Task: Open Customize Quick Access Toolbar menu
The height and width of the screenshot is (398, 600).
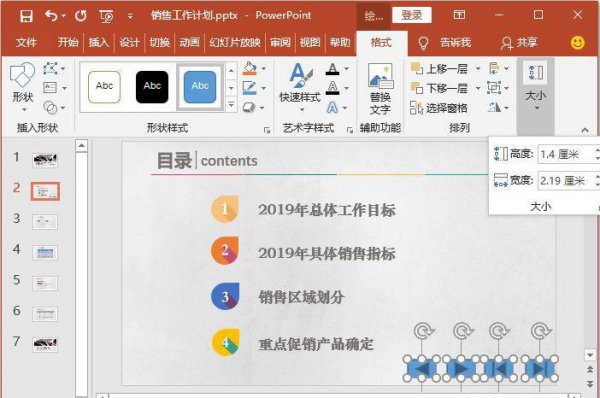Action: [130, 16]
